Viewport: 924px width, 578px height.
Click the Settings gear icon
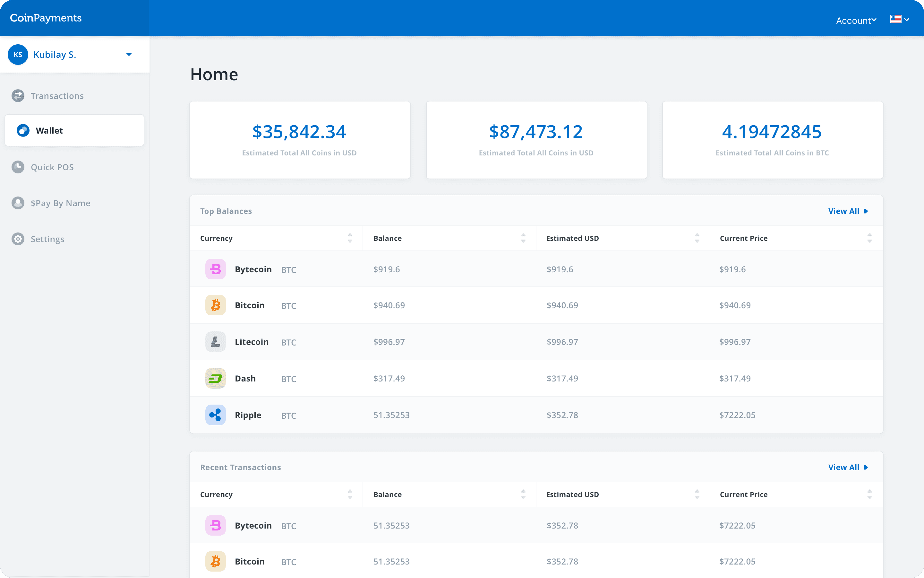pos(18,239)
